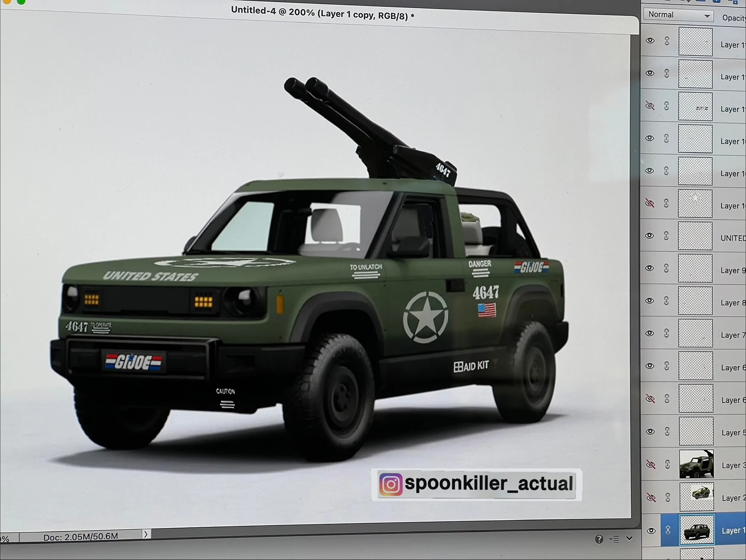The height and width of the screenshot is (560, 746).
Task: Select the Layer 3 name
Action: tap(734, 466)
